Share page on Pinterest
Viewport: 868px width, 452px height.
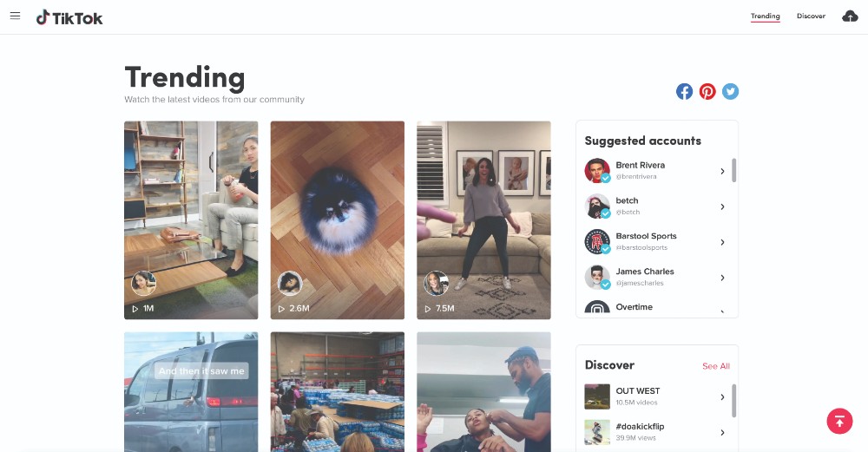tap(707, 91)
